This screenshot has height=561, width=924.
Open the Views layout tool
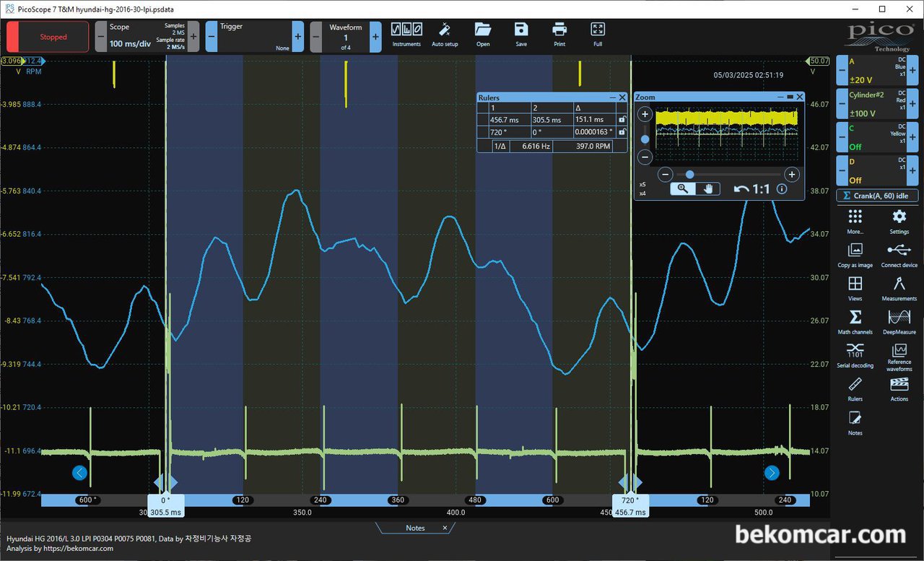pyautogui.click(x=855, y=288)
